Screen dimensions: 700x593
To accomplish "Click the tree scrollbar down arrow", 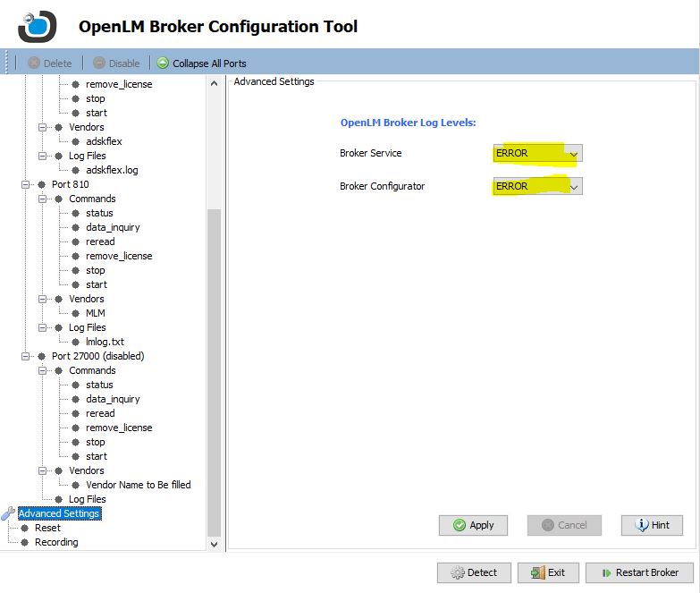I will tap(214, 543).
